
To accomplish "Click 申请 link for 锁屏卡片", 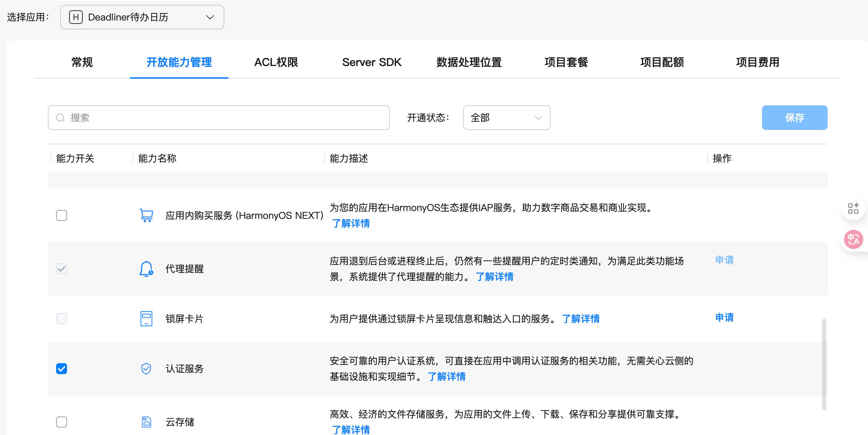I will [724, 317].
